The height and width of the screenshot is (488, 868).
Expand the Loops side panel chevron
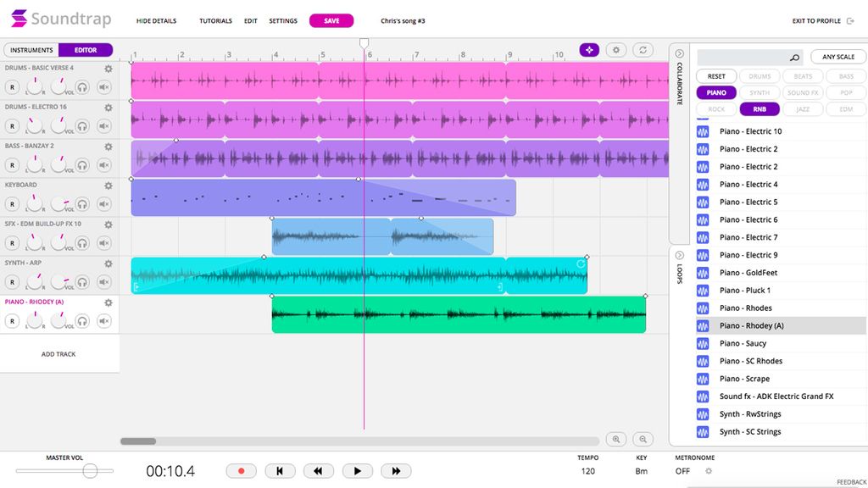(x=679, y=254)
